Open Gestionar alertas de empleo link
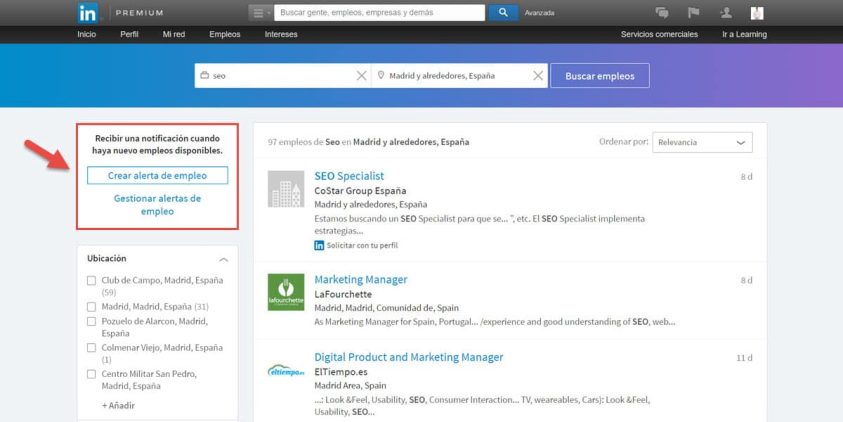 (158, 205)
